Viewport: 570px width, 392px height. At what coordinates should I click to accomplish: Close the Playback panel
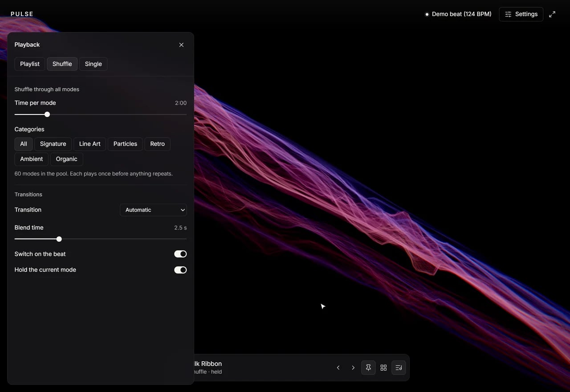[x=181, y=45]
